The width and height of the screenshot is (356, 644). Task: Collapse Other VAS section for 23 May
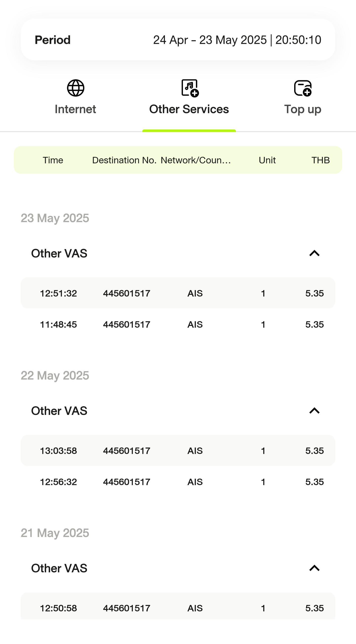click(x=314, y=253)
